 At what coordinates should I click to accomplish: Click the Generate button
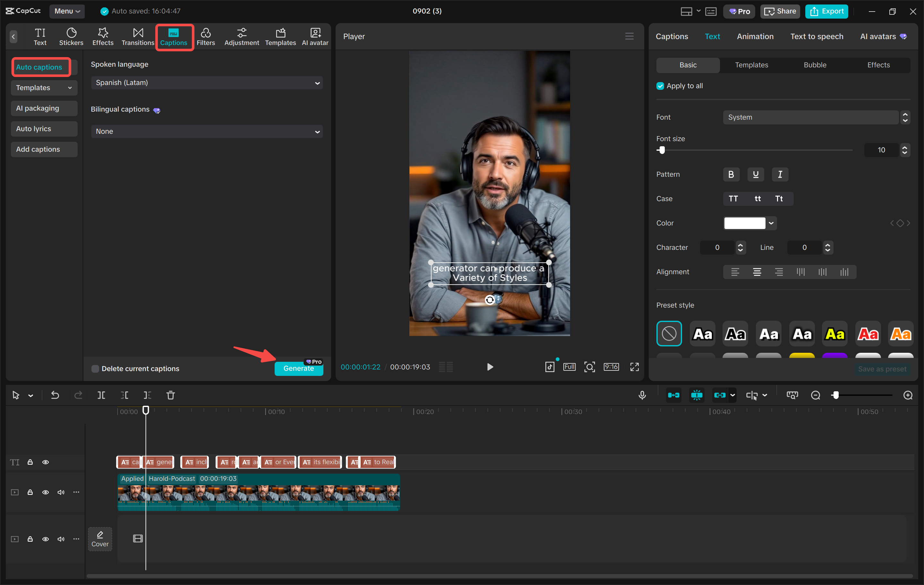point(298,369)
